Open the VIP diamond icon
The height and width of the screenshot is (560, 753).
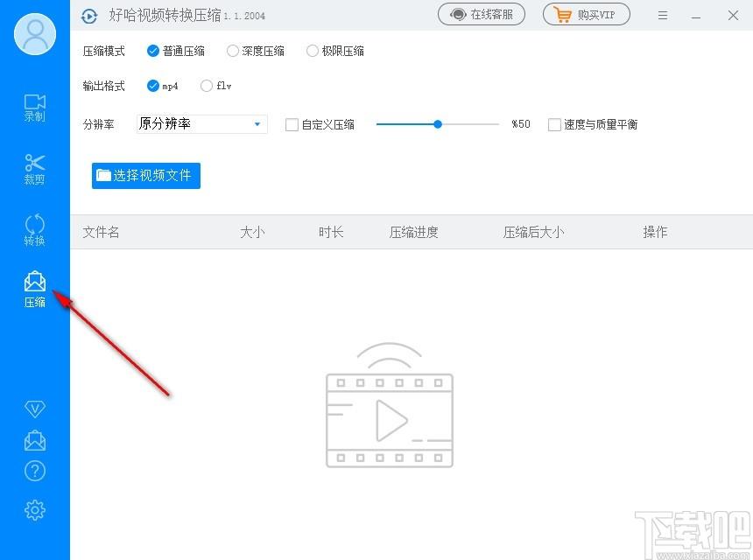click(x=34, y=409)
